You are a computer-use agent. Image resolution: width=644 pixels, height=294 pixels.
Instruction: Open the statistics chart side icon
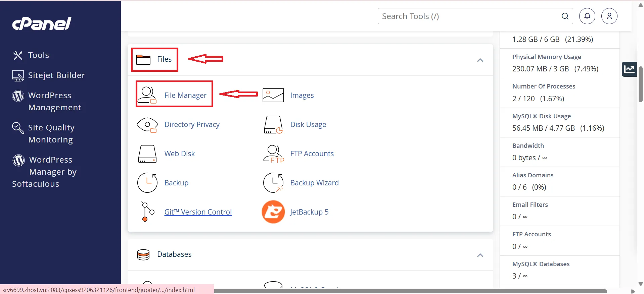tap(629, 69)
